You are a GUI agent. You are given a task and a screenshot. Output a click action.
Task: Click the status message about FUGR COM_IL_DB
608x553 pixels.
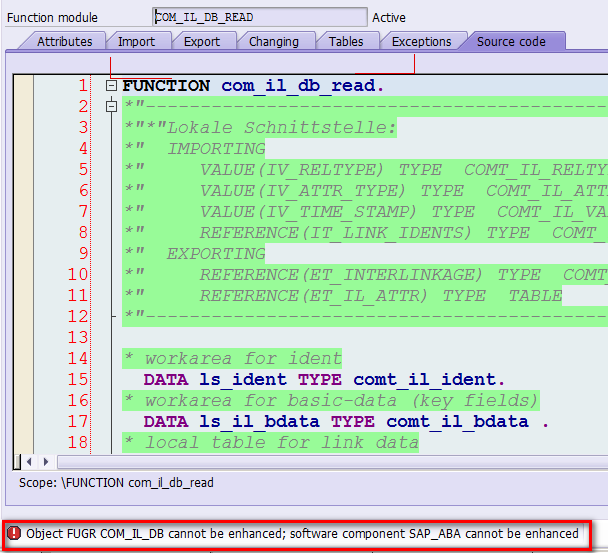point(302,534)
